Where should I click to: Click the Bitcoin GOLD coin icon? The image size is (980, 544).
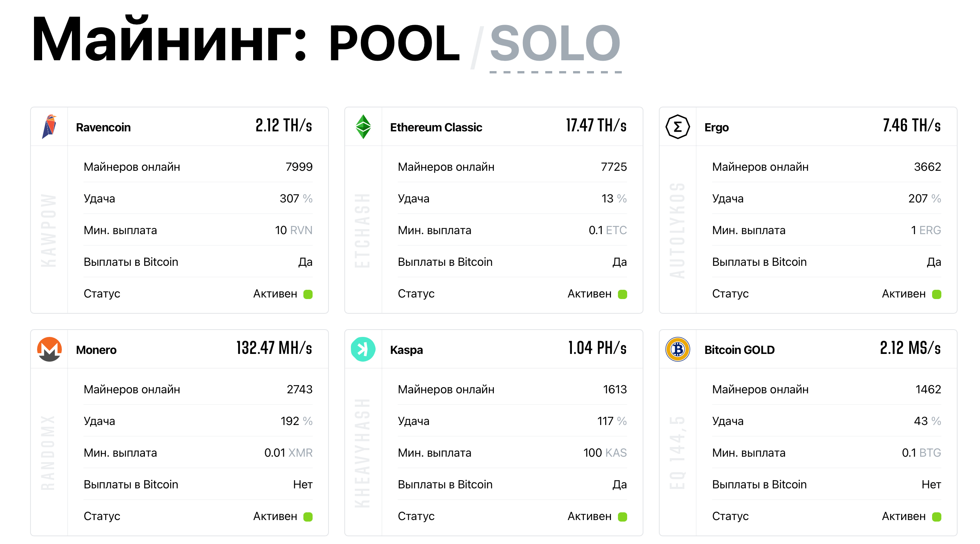pyautogui.click(x=677, y=349)
